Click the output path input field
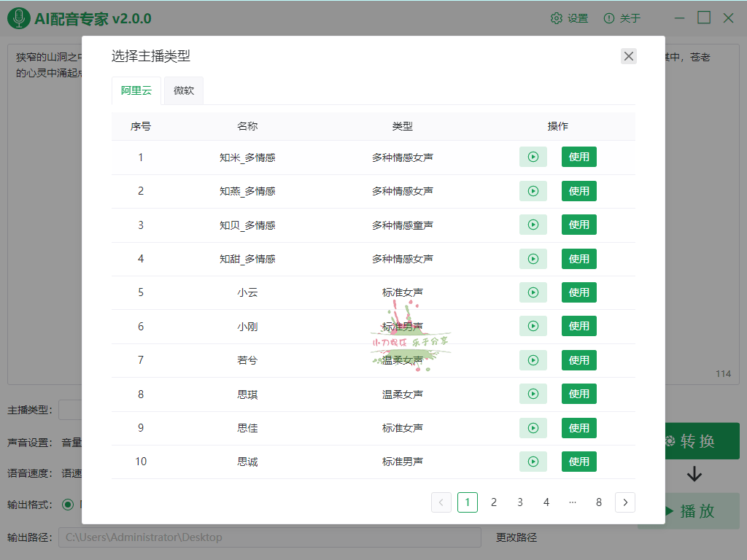The width and height of the screenshot is (747, 560). tap(270, 537)
